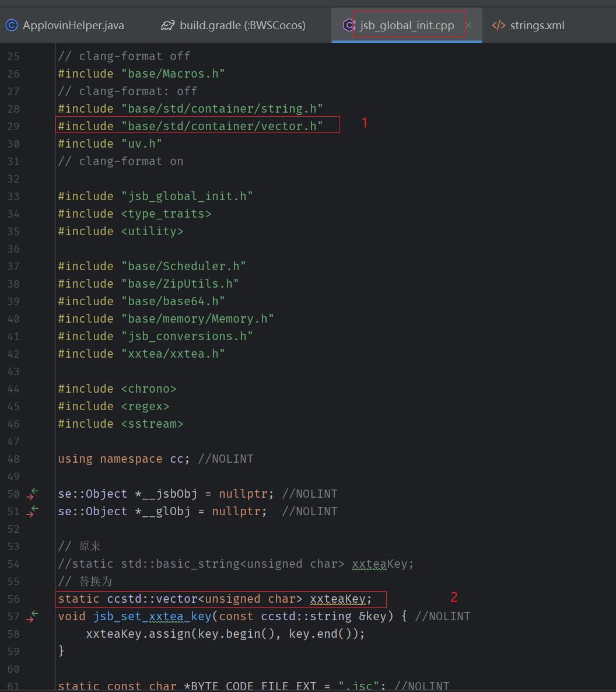Click the "base/base64.h" include text

(x=173, y=302)
